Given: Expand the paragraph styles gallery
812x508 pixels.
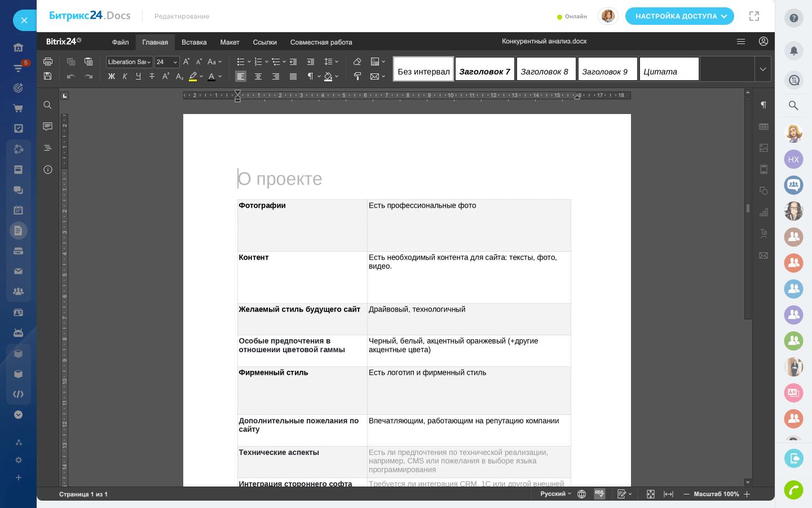Looking at the screenshot, I should [x=763, y=69].
